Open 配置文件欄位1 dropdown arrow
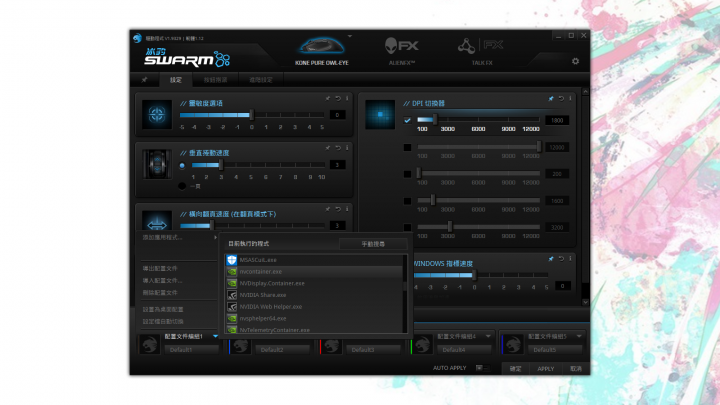 215,337
